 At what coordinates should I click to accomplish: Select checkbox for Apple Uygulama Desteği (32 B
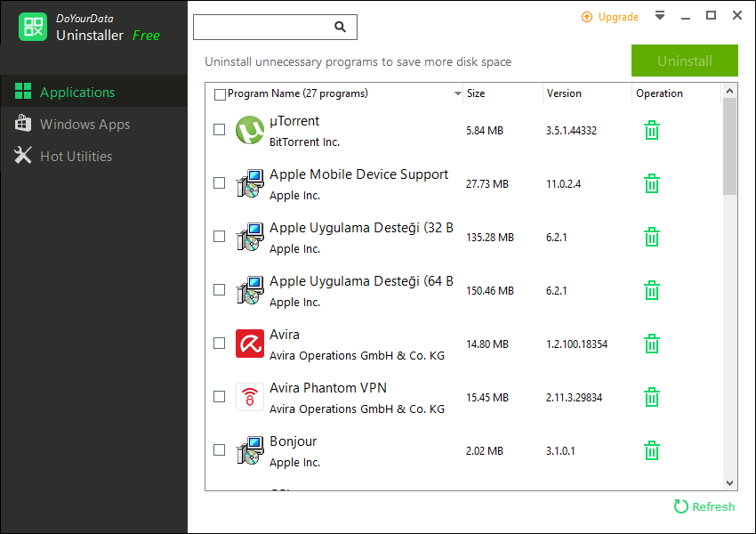click(220, 237)
